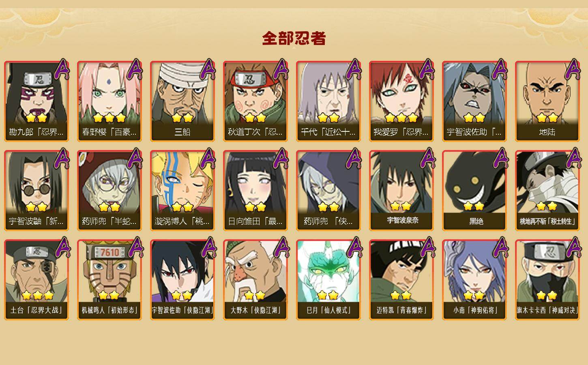Click A-rank badge on 勘九郎 card
The width and height of the screenshot is (588, 365).
click(x=62, y=70)
